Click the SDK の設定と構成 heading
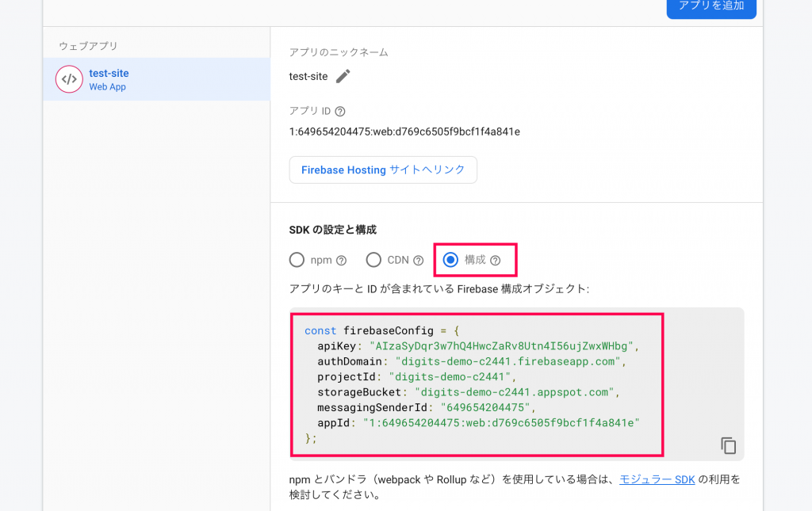Image resolution: width=812 pixels, height=511 pixels. (332, 230)
